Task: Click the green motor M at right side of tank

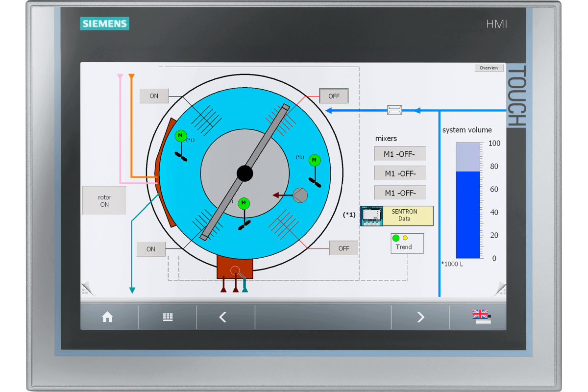Action: pyautogui.click(x=315, y=160)
